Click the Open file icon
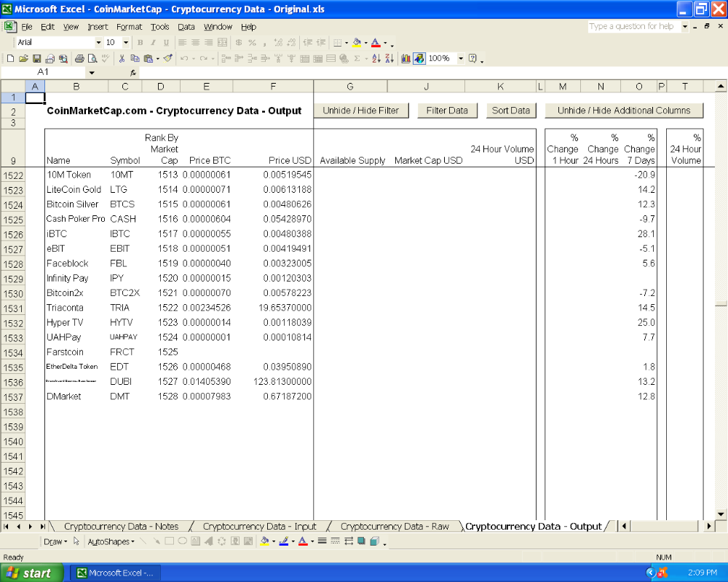728x582 pixels. [23, 58]
